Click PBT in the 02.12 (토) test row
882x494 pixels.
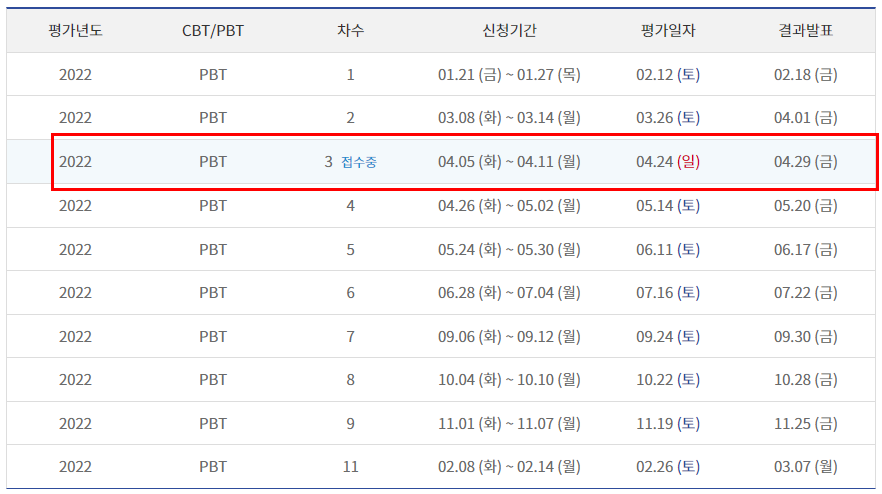coord(213,75)
